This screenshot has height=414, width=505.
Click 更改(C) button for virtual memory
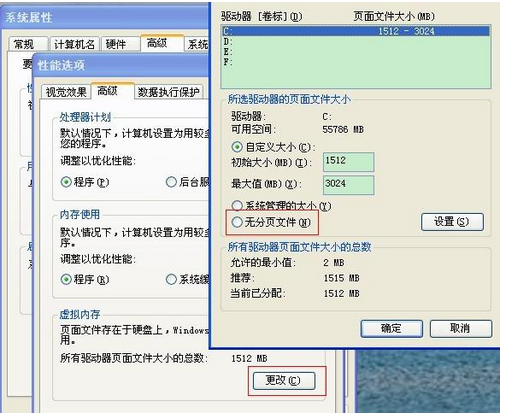pyautogui.click(x=284, y=380)
